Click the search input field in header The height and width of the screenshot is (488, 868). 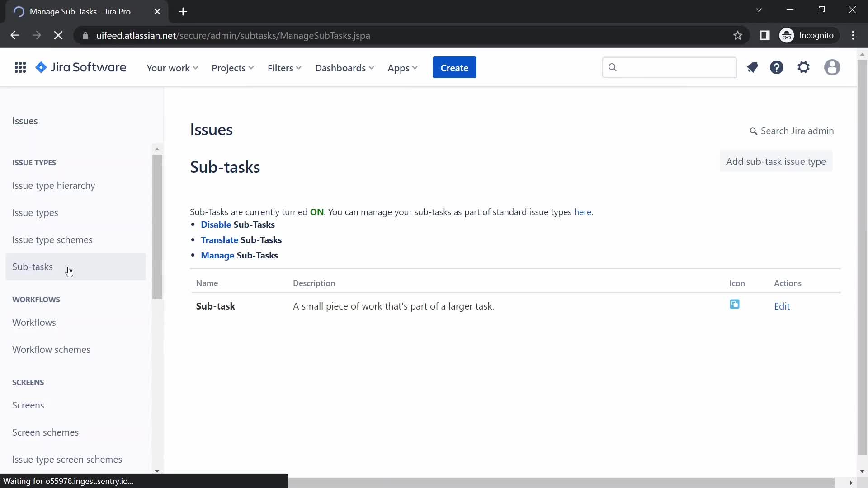[x=669, y=67]
